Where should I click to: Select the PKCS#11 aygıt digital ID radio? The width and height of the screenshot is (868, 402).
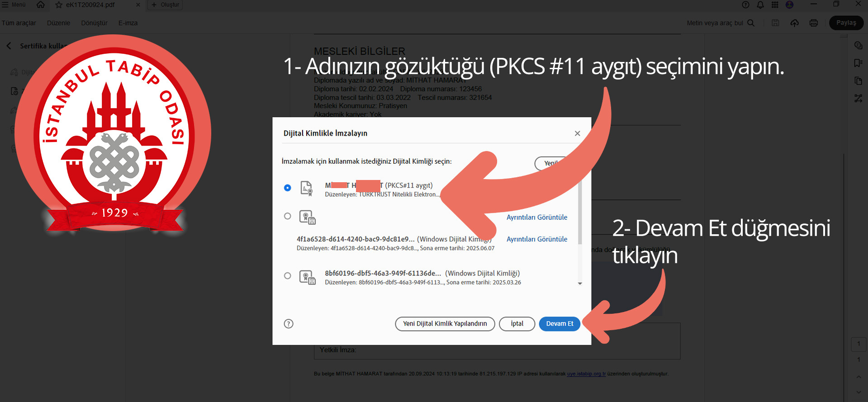(x=288, y=188)
